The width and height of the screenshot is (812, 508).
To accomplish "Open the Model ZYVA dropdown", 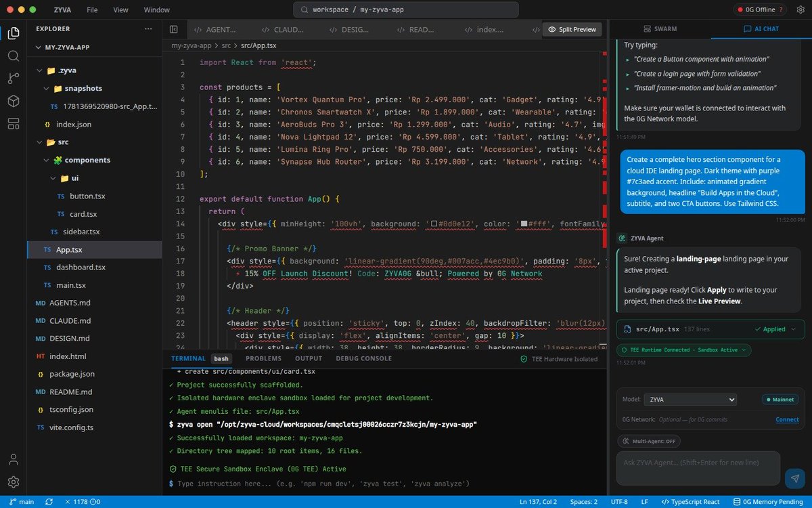I will 690,400.
